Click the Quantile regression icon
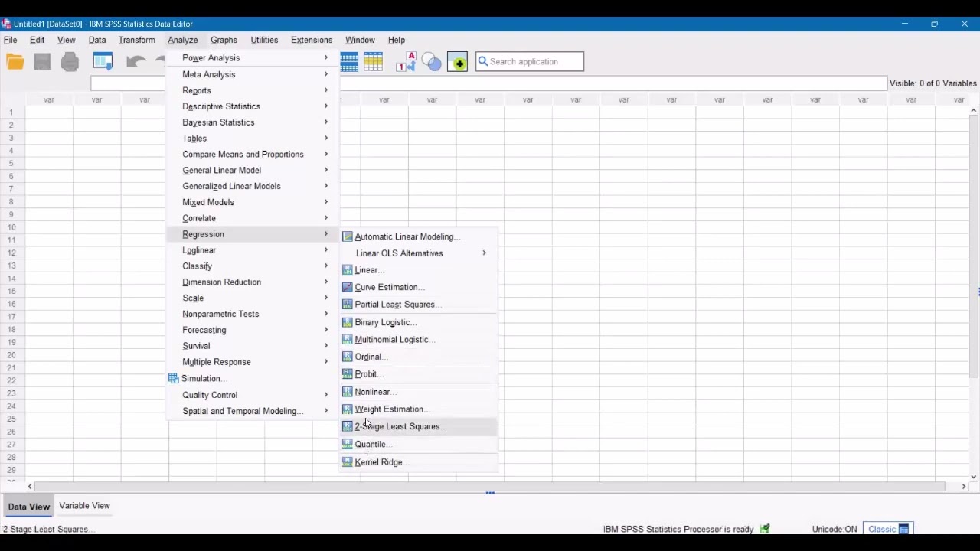 click(x=348, y=444)
